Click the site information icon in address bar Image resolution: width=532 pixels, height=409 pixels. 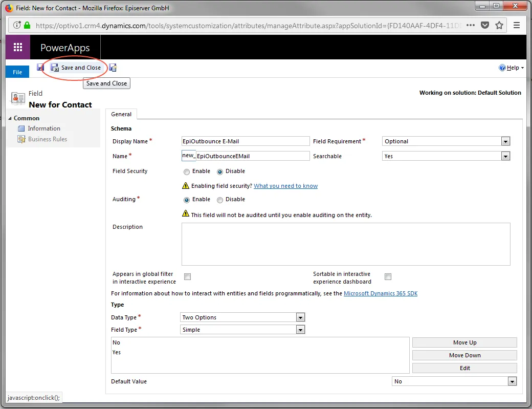(16, 25)
